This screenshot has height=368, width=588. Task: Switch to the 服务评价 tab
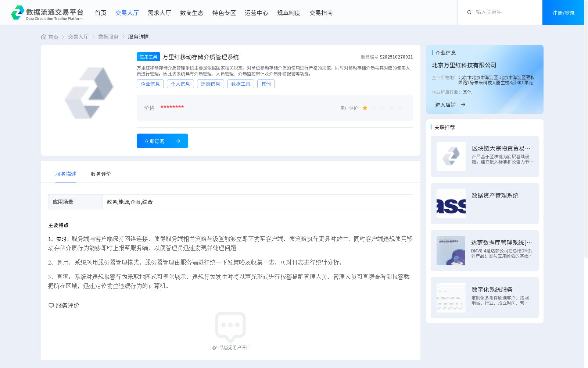[101, 174]
